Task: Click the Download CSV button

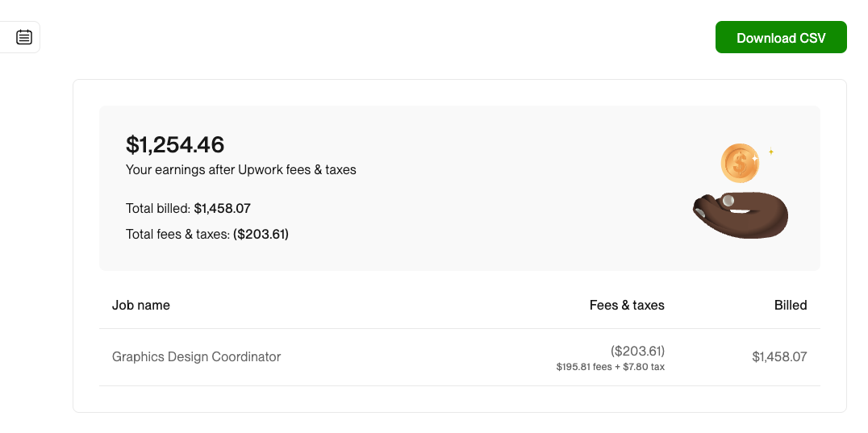Action: 781,38
